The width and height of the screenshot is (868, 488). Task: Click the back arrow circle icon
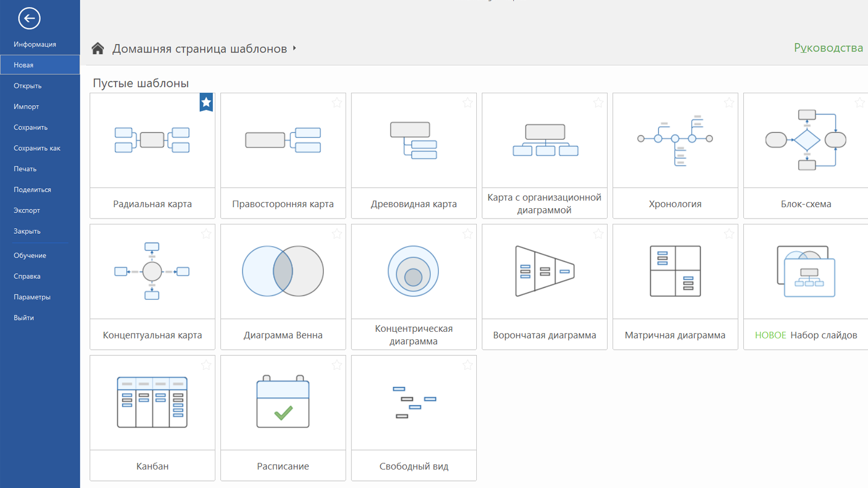(x=29, y=18)
